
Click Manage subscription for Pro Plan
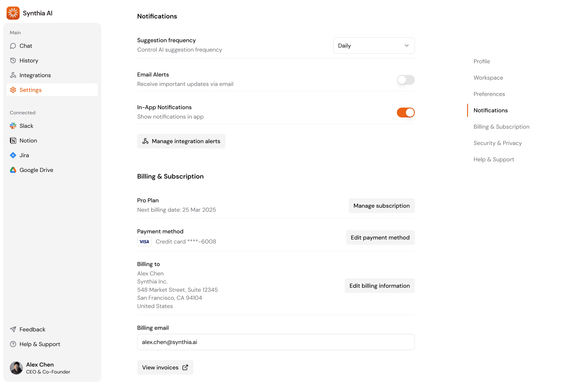click(381, 206)
